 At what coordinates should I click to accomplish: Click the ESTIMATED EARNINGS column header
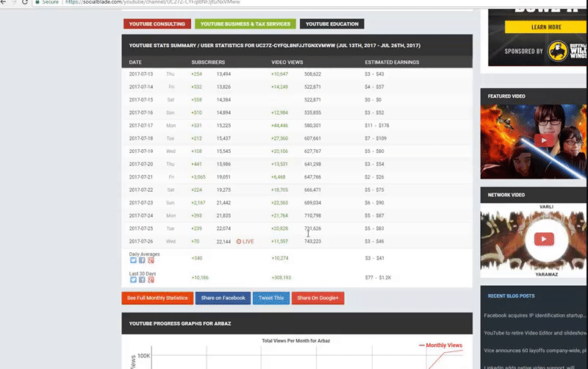click(392, 62)
